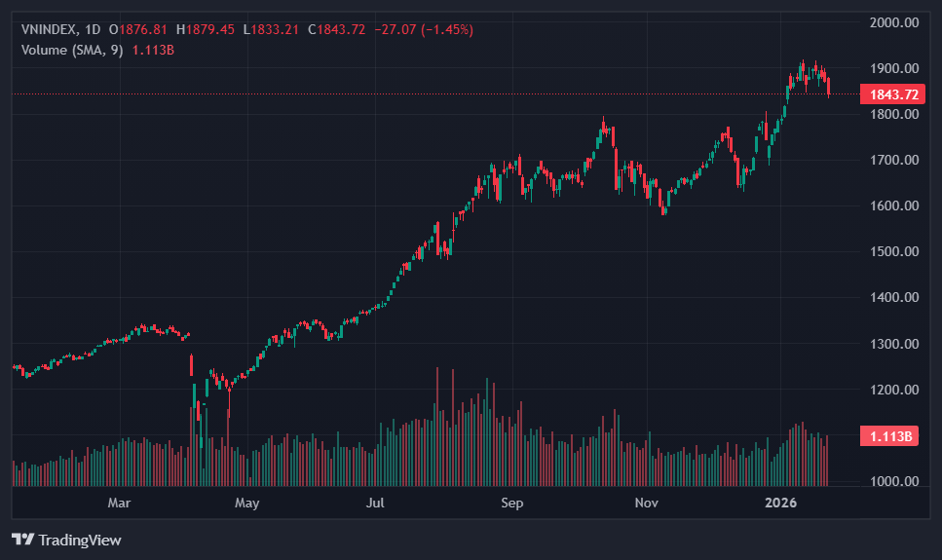Click the May label on time axis

(x=247, y=504)
